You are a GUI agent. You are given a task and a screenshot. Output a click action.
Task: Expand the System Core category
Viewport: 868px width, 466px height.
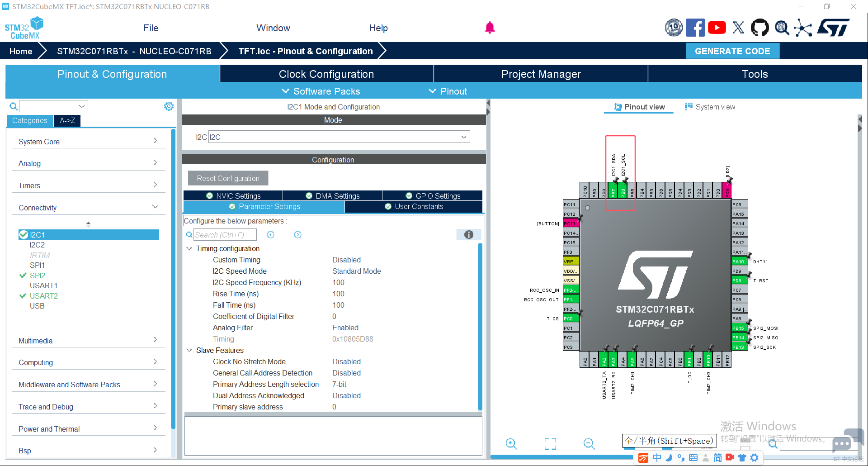click(x=88, y=142)
